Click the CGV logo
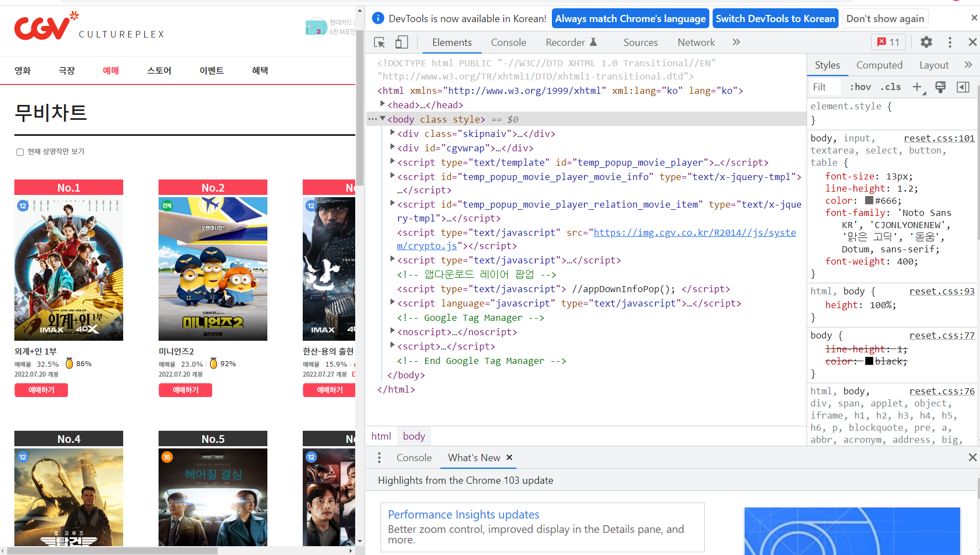Screen dimensions: 980x555 [x=46, y=27]
